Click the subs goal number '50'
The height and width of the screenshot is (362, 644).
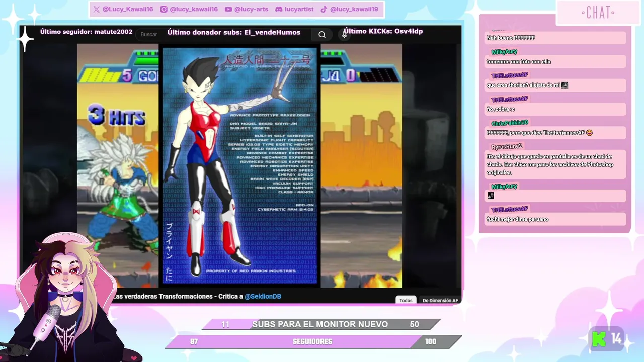click(x=414, y=324)
